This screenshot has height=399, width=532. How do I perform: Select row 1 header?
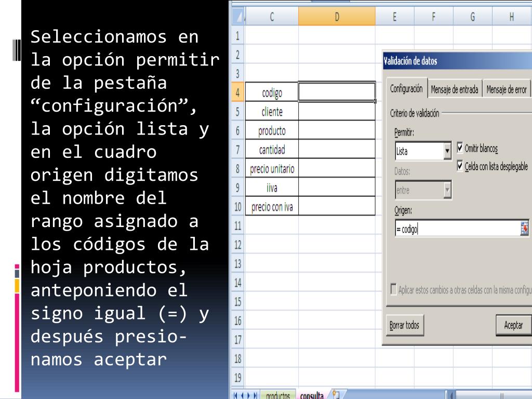(x=238, y=35)
